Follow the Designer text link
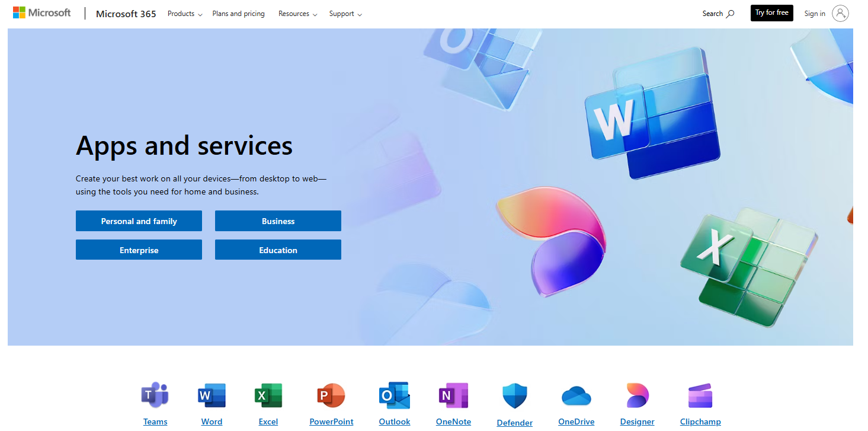868x431 pixels. (x=638, y=422)
